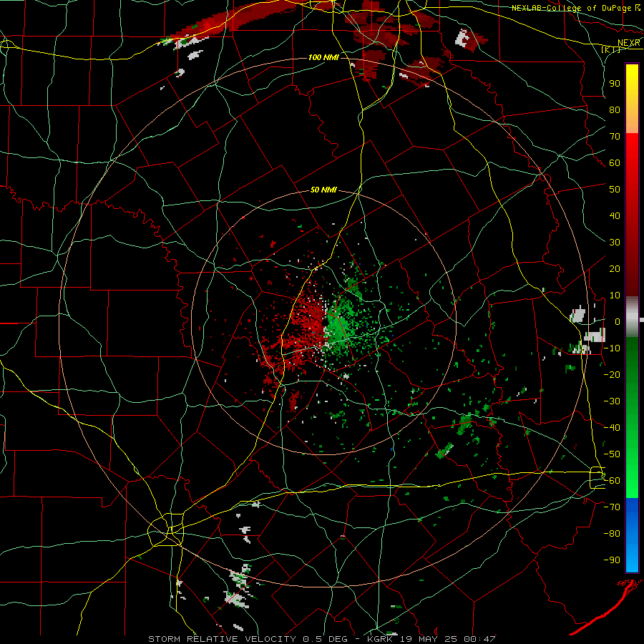Select the 60 value on the velocity scale
Screen dimensions: 644x644
pos(615,162)
